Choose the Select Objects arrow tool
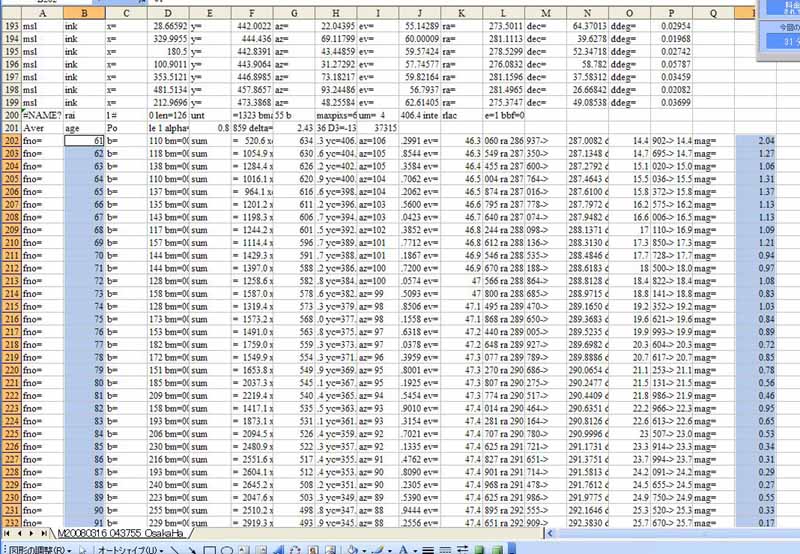This screenshot has height=554, width=800. pos(83,550)
